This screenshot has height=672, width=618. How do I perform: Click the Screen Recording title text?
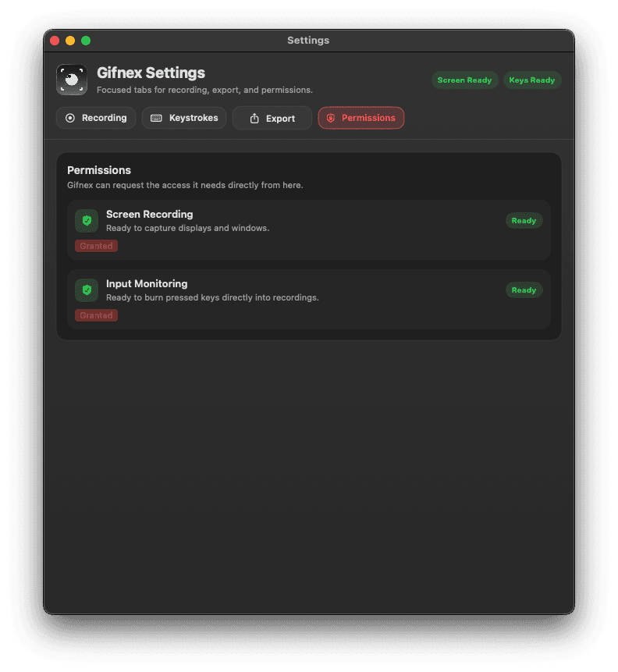[x=150, y=215]
